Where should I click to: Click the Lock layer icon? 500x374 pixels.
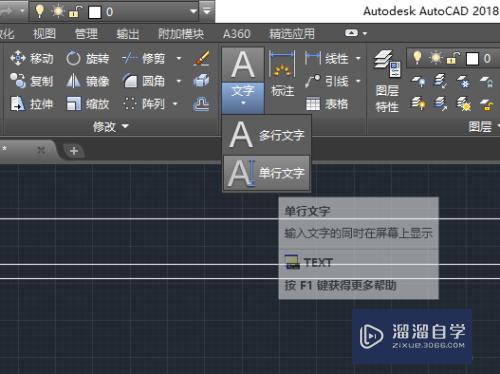coord(486,81)
